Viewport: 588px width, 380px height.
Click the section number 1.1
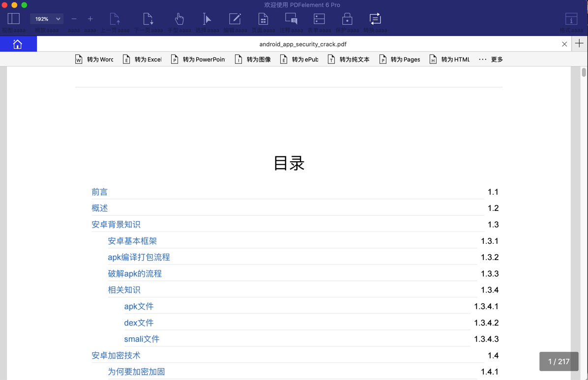click(x=493, y=192)
